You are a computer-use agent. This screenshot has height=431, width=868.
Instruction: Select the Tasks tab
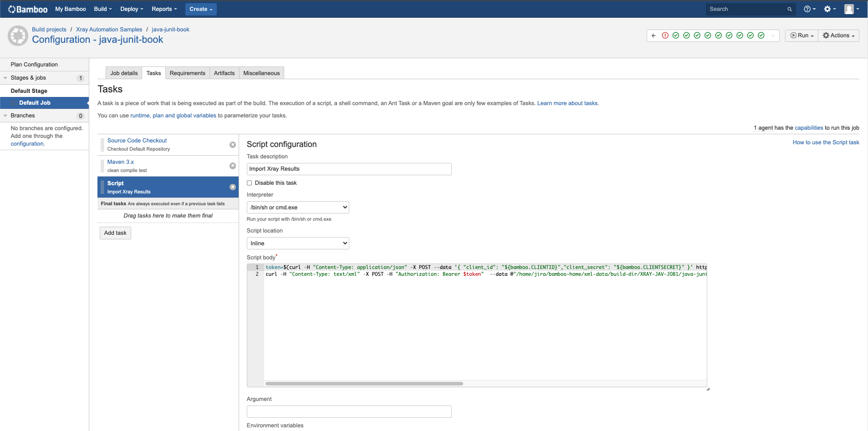[x=153, y=73]
